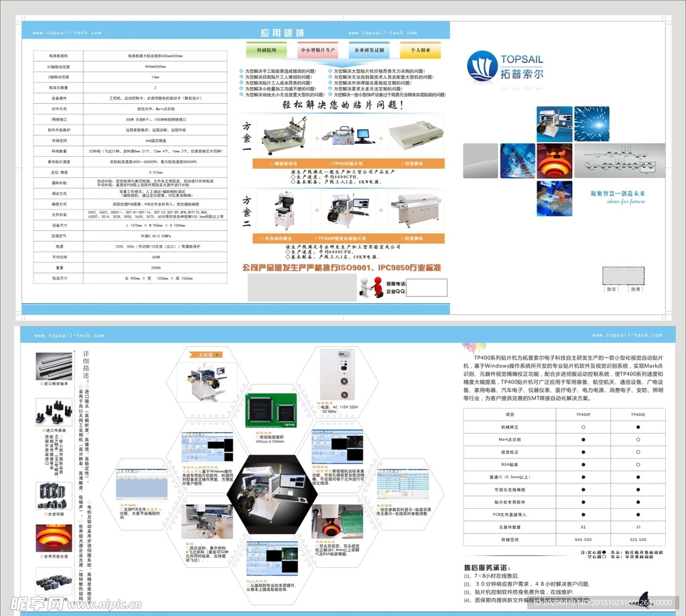Screen dimensions: 686x616
Task: Click the (微信) label under the QR box
Action: 611,289
